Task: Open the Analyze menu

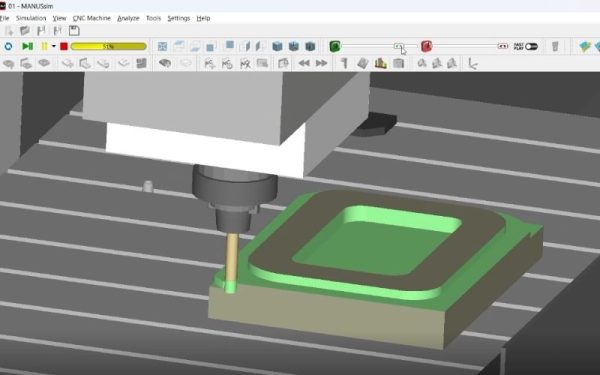Action: 128,18
